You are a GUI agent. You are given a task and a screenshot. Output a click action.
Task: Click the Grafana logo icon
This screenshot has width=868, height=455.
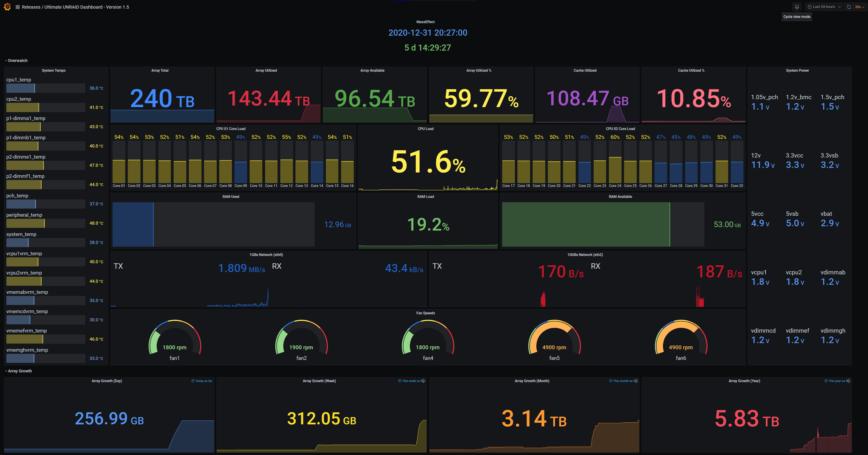point(7,7)
